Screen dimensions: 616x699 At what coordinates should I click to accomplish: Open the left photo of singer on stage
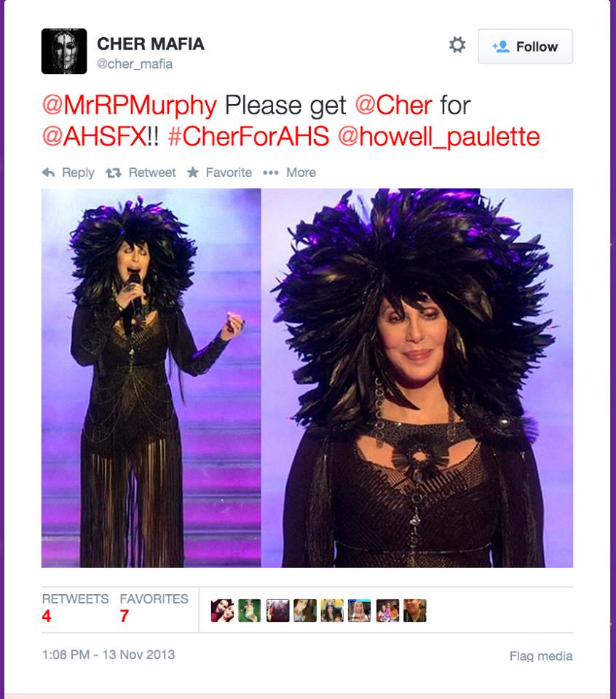pos(151,378)
